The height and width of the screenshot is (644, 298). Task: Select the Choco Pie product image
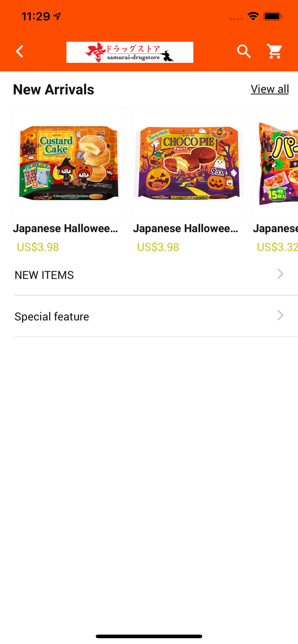tap(188, 163)
